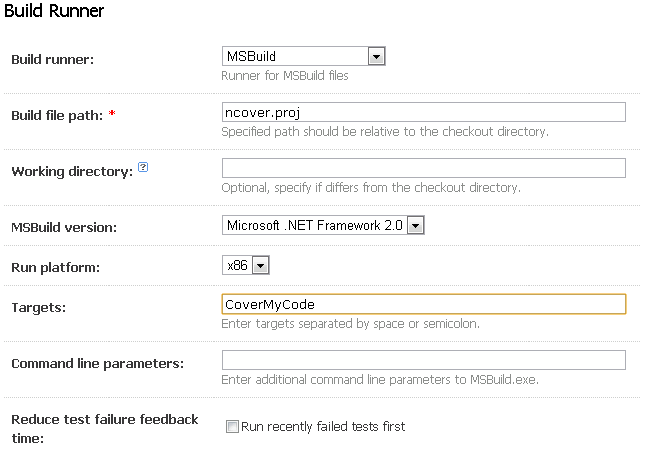Screen dimensions: 649x457
Task: Click the Build file path label
Action: click(x=57, y=115)
